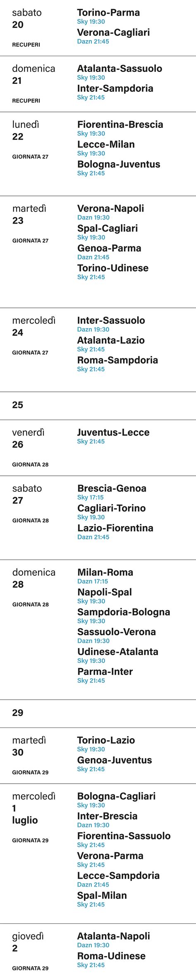Click the Bologna-Juventus match
This screenshot has height=980, width=196.
click(x=119, y=164)
